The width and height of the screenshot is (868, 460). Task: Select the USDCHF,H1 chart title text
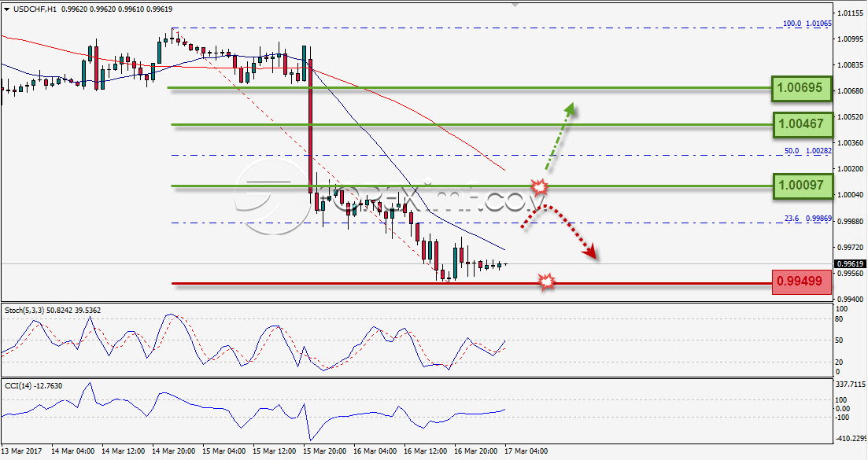[35, 9]
